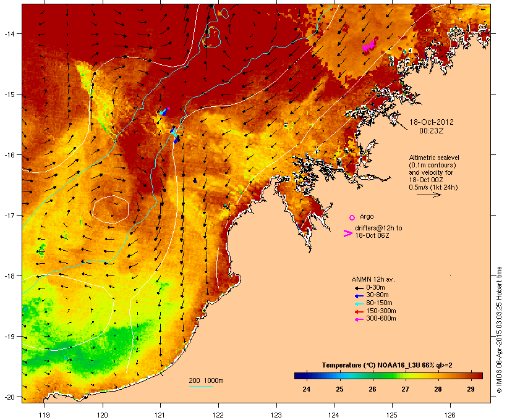
Task: Click the longitude label 126
Action: pos(449,415)
